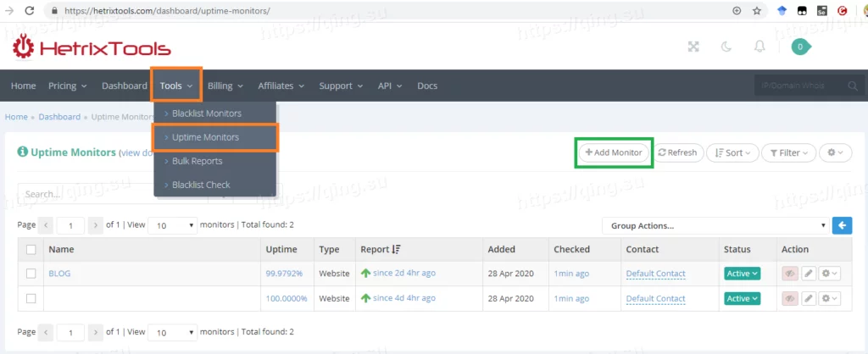Open the Tools menu
Image resolution: width=868 pixels, height=354 pixels.
coord(176,86)
